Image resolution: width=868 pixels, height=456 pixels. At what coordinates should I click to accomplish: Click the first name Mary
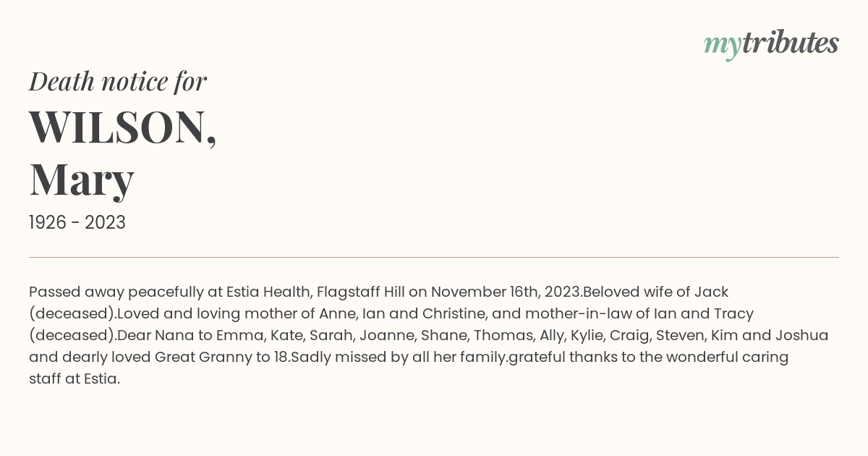pos(82,179)
